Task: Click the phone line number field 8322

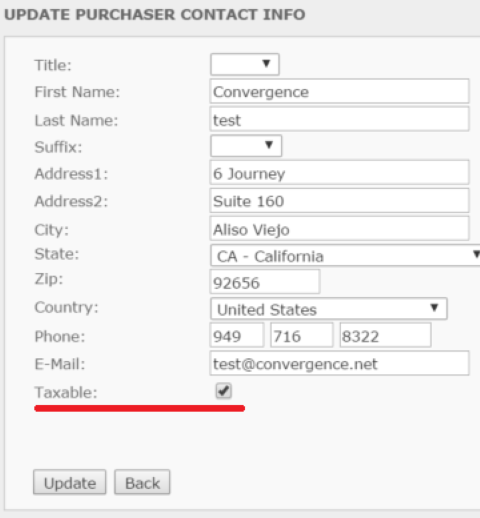Action: [x=385, y=335]
